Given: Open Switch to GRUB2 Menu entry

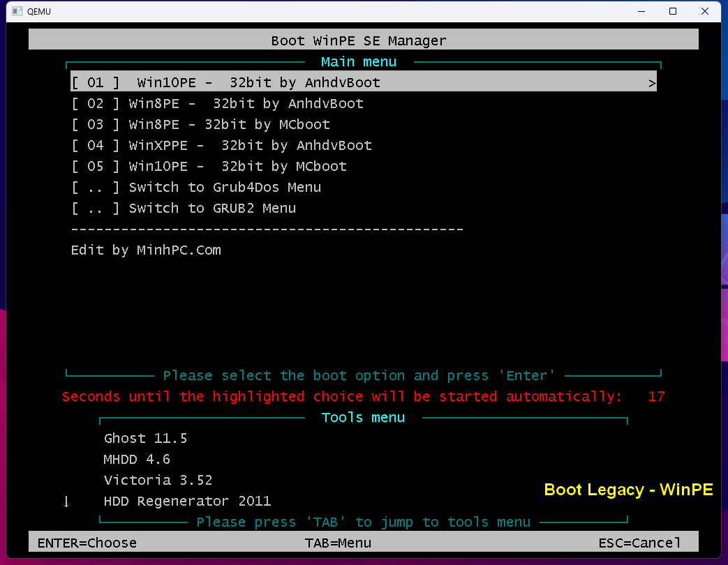Looking at the screenshot, I should 184,209.
